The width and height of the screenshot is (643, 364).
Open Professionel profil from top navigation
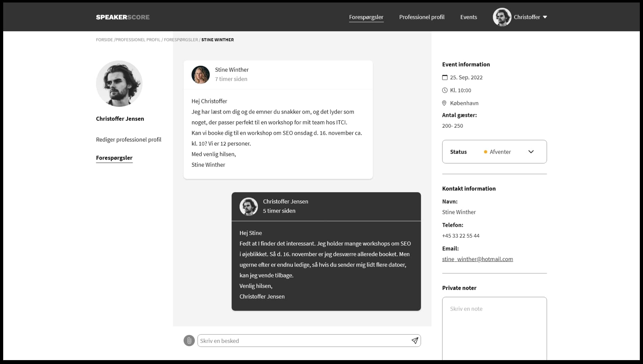422,17
